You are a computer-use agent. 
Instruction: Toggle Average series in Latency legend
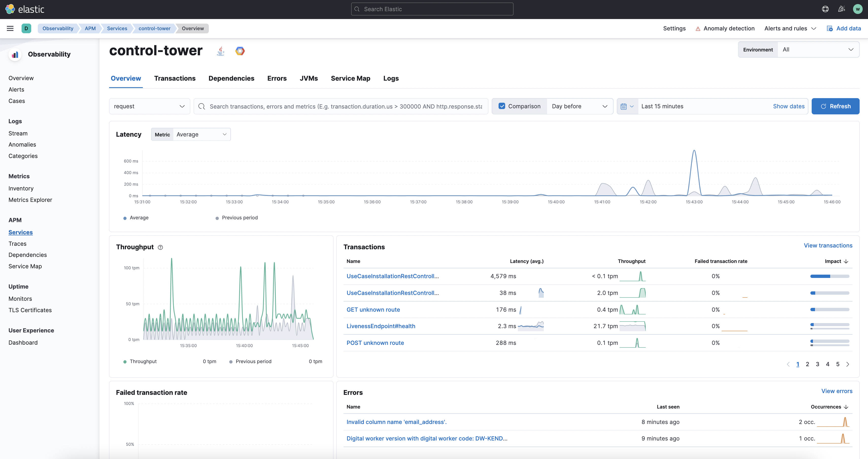(x=136, y=218)
